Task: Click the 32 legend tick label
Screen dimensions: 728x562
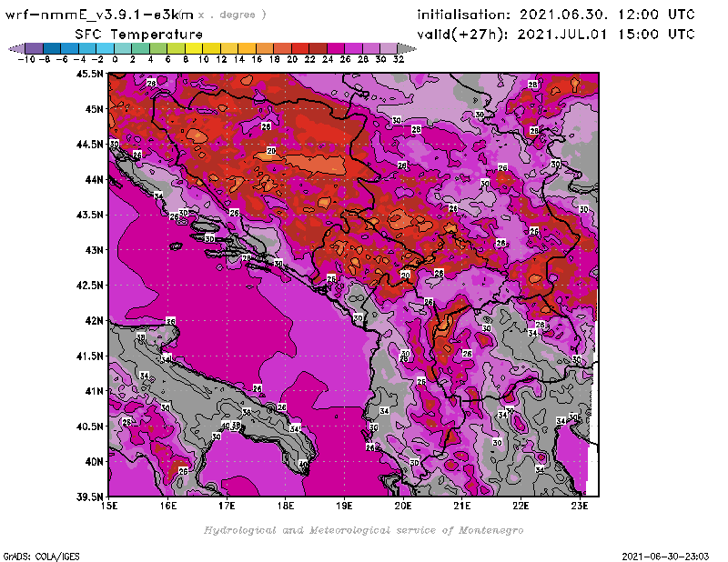Action: [399, 59]
